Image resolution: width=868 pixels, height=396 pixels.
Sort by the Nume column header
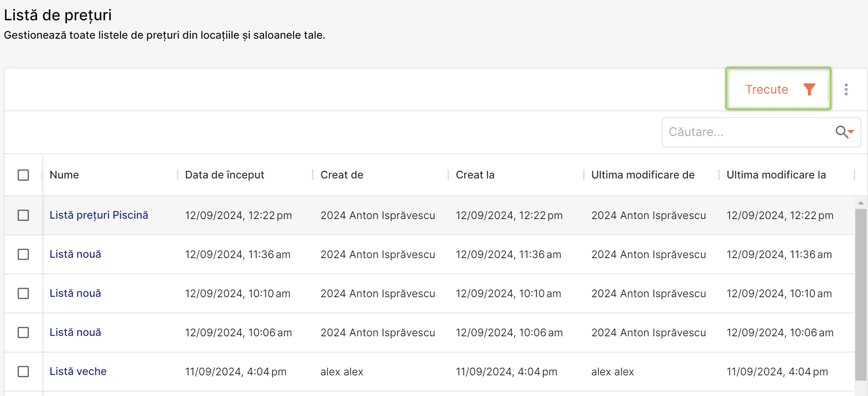pos(64,175)
